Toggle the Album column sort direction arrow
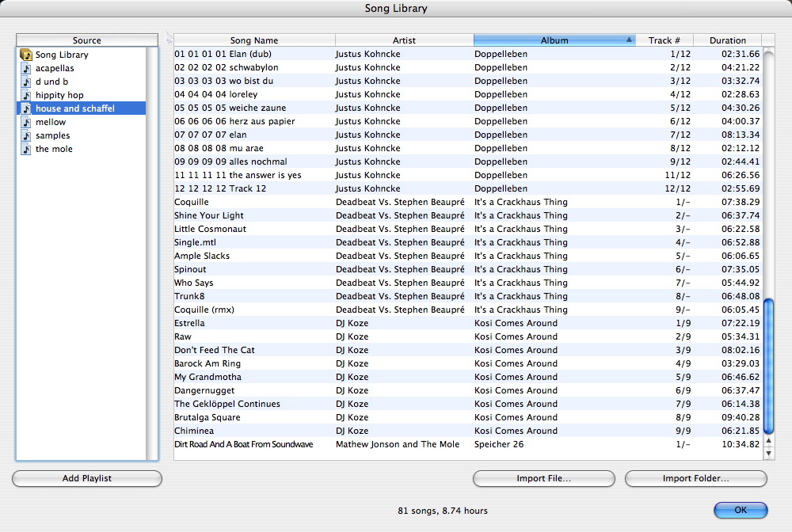 pos(630,39)
